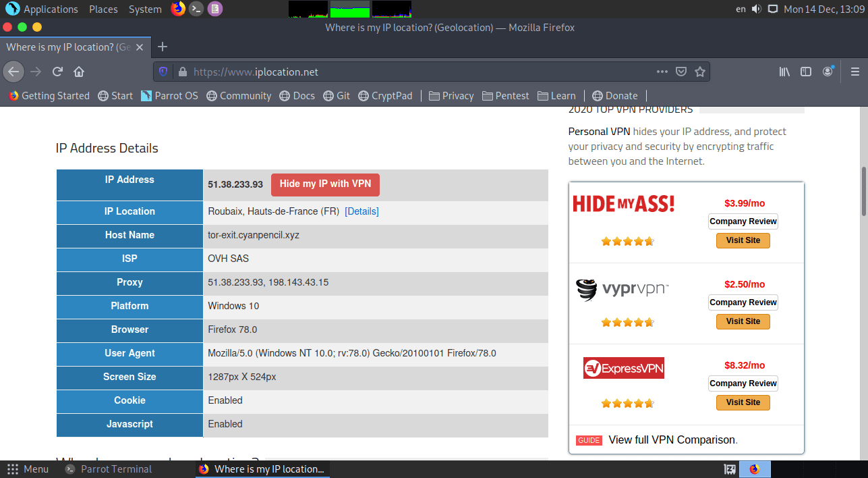Click the VyprVPN logo
The image size is (868, 478).
pos(623,290)
